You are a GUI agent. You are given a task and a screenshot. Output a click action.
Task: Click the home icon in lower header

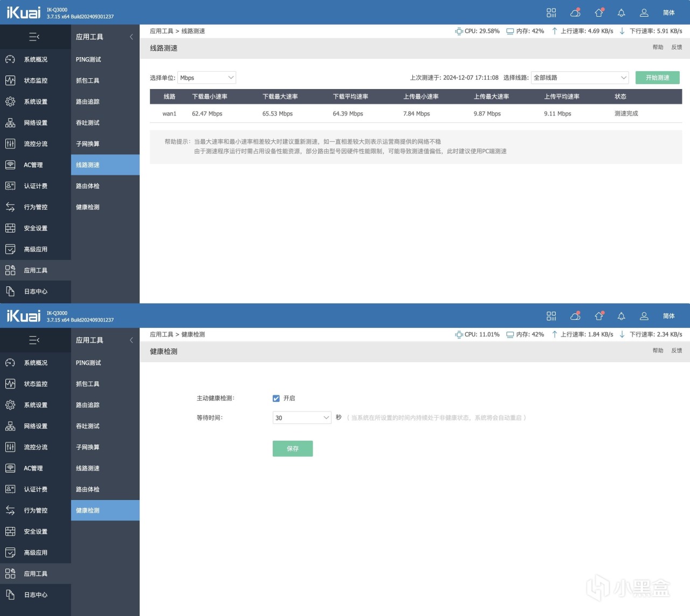coord(599,316)
